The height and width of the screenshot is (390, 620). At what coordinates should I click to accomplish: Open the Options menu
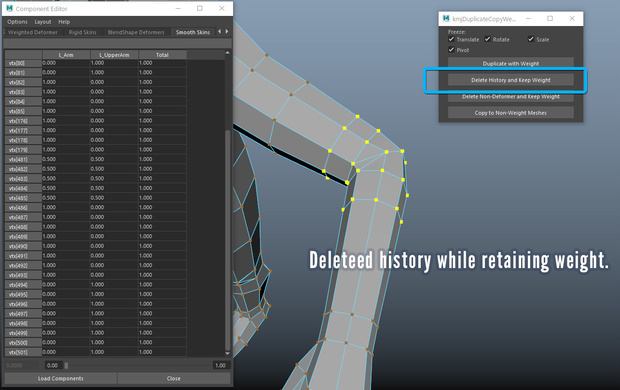tap(17, 22)
